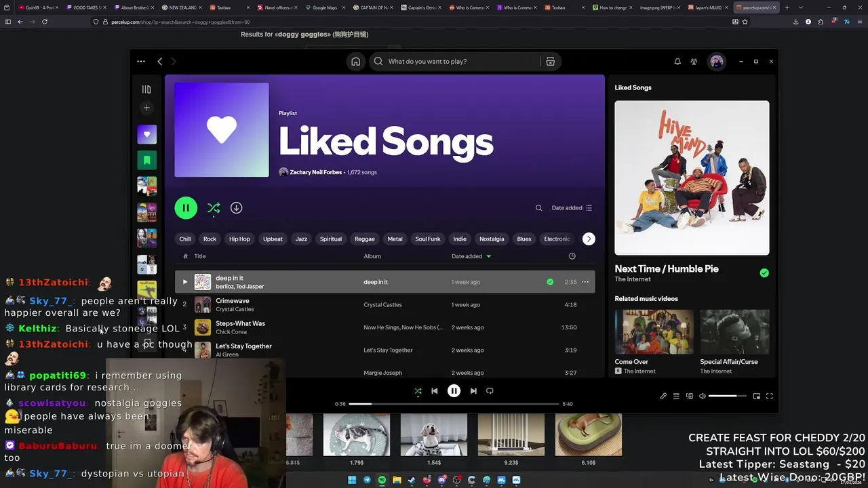
Task: Filter by Blues chip
Action: [x=524, y=239]
